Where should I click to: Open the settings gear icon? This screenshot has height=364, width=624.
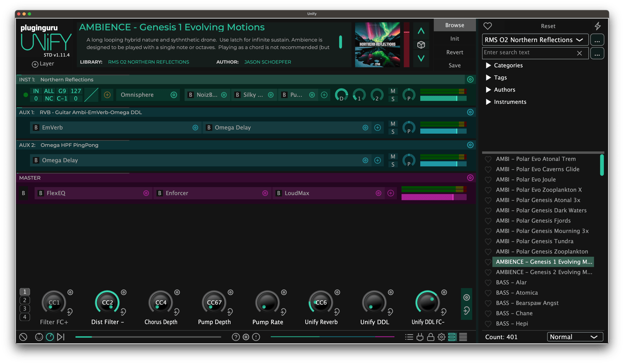(441, 337)
